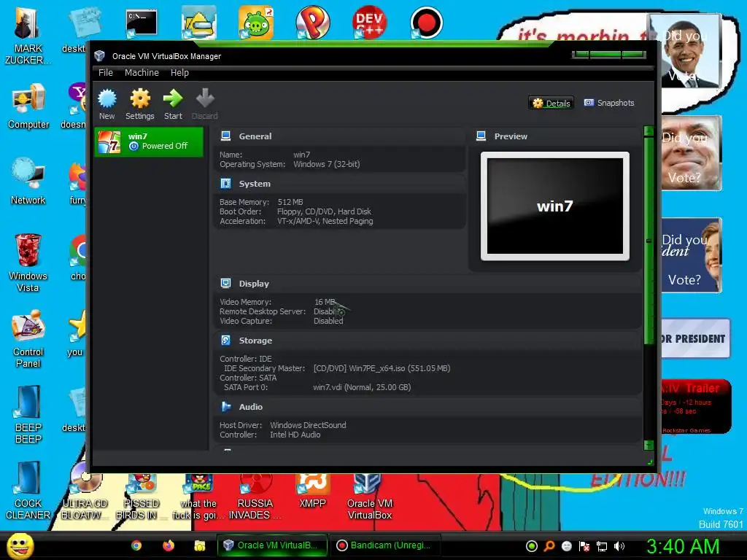Viewport: 747px width, 560px height.
Task: Click the Intel HD Audio controller value
Action: click(x=295, y=435)
